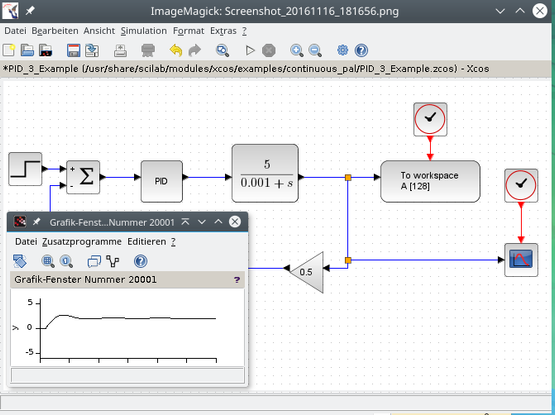Click the rotate icon in graphic window
Image resolution: width=555 pixels, height=415 pixels.
[x=19, y=261]
